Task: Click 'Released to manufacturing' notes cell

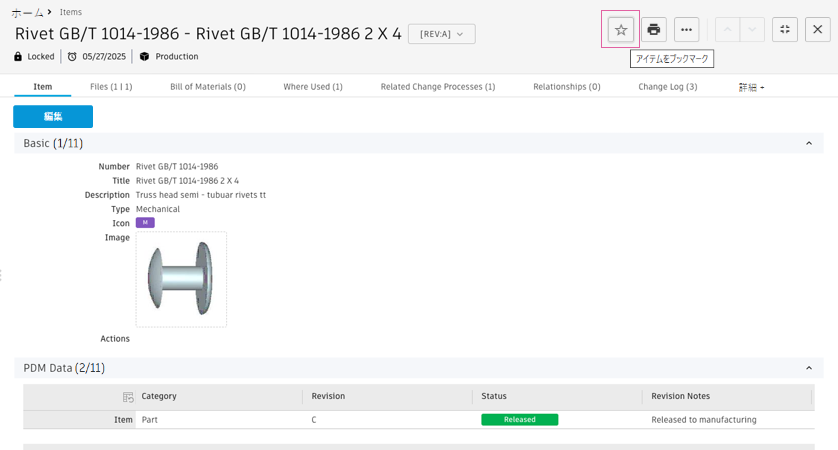Action: click(x=704, y=420)
